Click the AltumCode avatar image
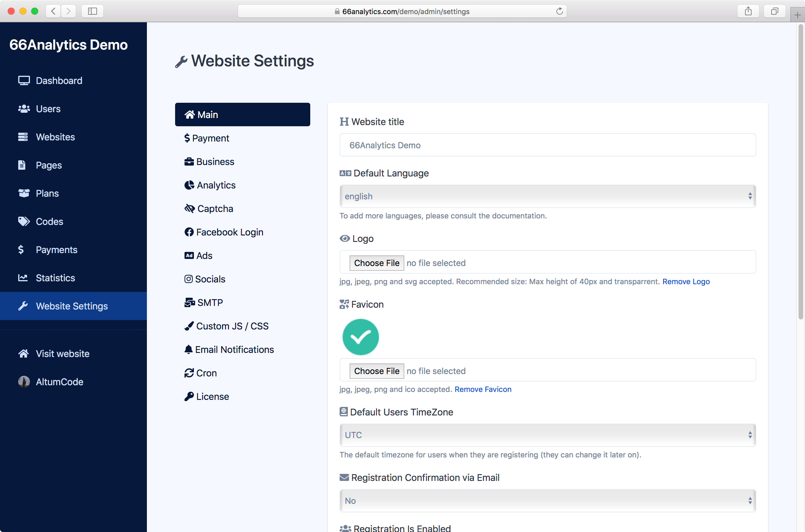 pyautogui.click(x=24, y=382)
